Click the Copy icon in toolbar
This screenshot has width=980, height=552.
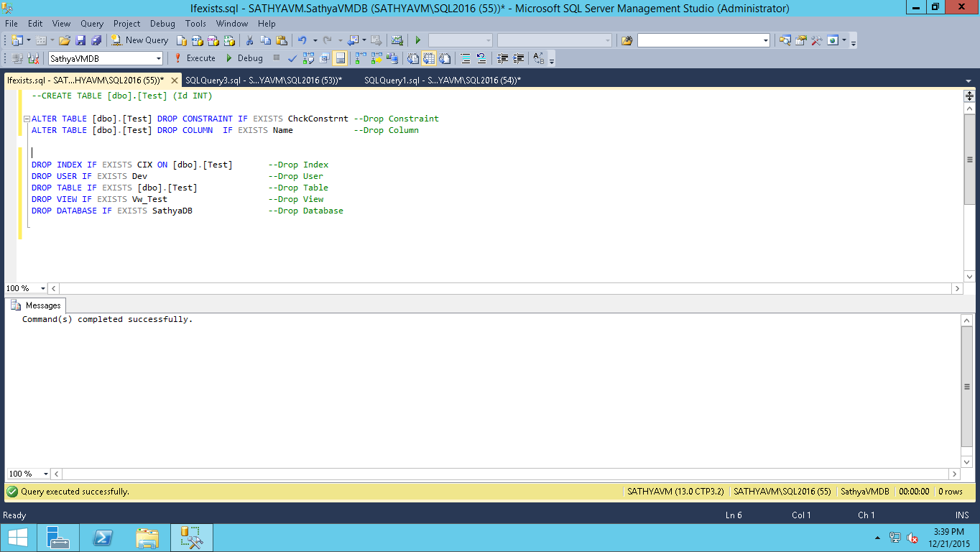(x=265, y=40)
